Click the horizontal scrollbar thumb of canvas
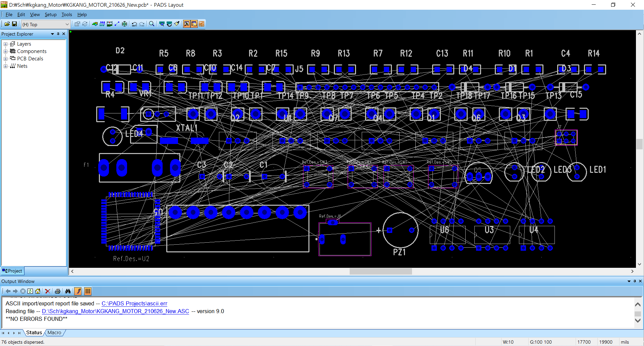Screen dimensions: 644x346 (380, 271)
